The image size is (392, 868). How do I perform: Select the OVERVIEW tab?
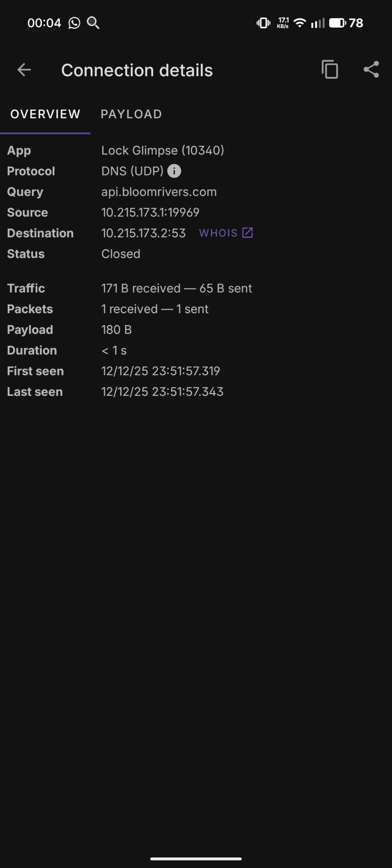pos(45,114)
